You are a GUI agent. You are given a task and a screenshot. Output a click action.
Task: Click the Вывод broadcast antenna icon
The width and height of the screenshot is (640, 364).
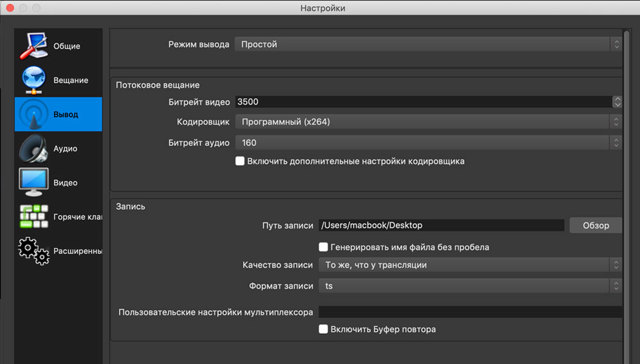pyautogui.click(x=33, y=114)
